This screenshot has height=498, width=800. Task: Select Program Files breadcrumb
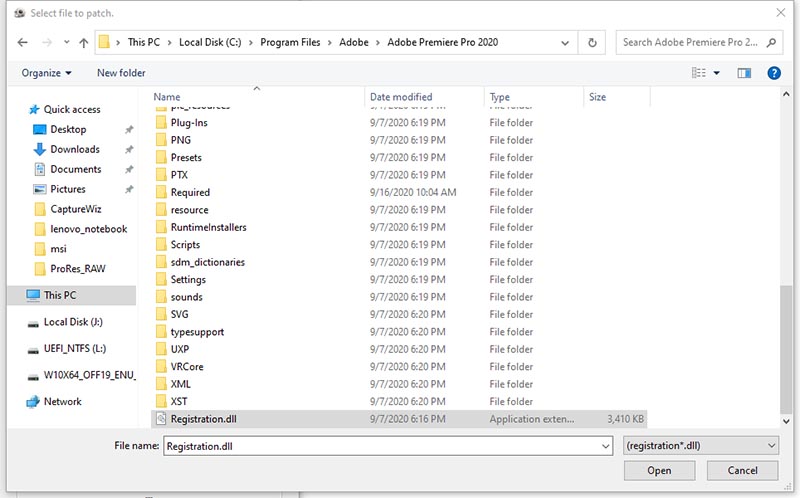point(290,42)
